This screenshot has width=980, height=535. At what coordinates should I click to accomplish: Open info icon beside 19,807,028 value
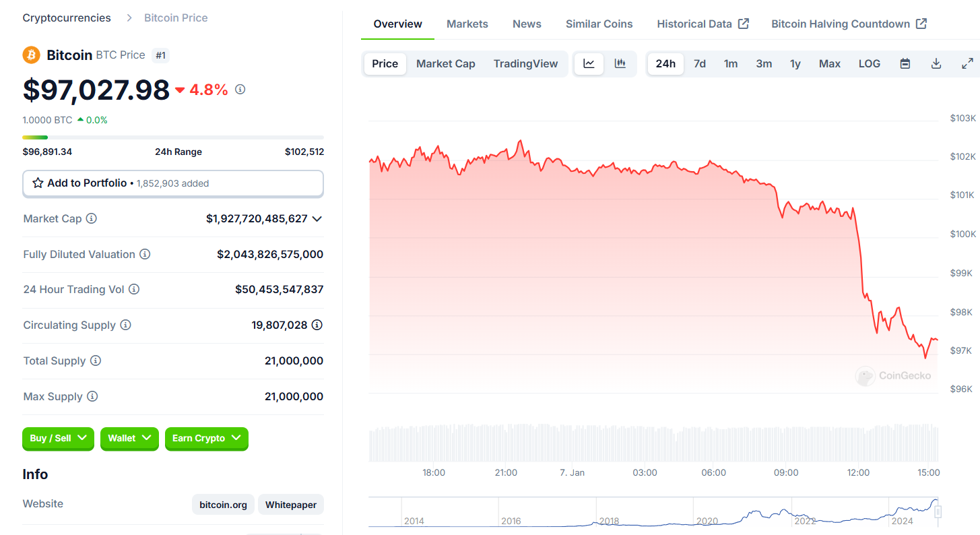[317, 325]
